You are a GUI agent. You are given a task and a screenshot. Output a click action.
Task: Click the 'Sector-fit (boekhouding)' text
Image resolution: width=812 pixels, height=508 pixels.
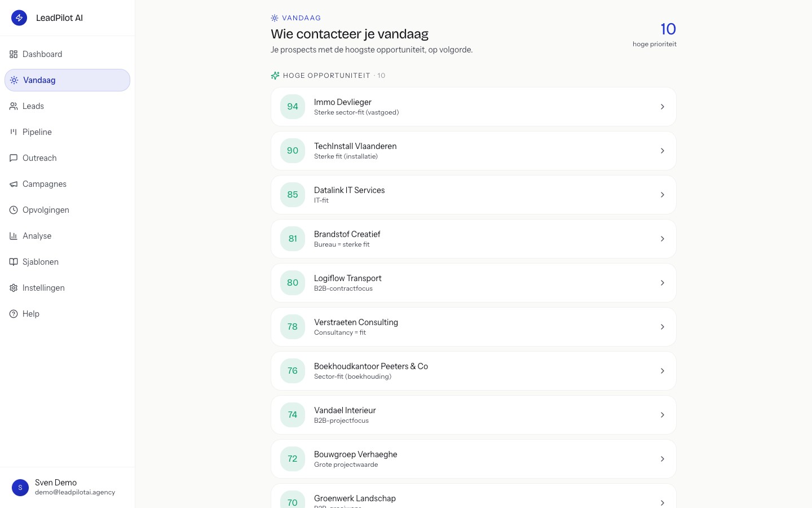pos(352,376)
